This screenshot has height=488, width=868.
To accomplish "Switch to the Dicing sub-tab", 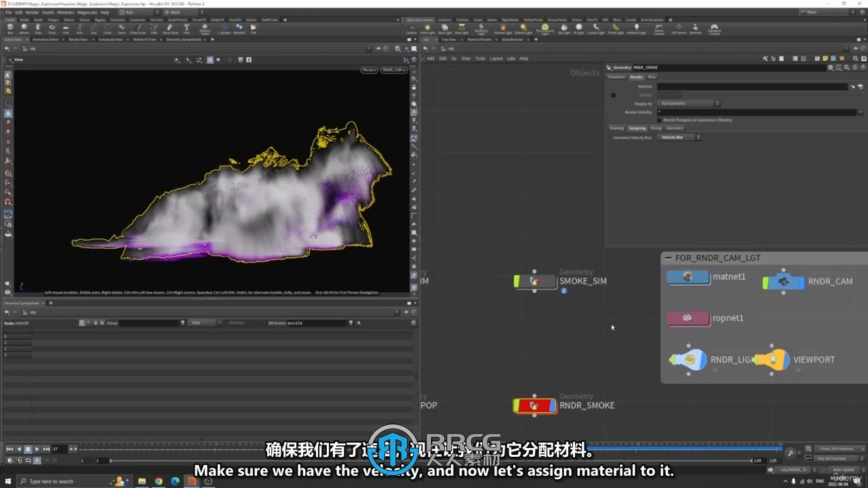I will click(x=656, y=128).
